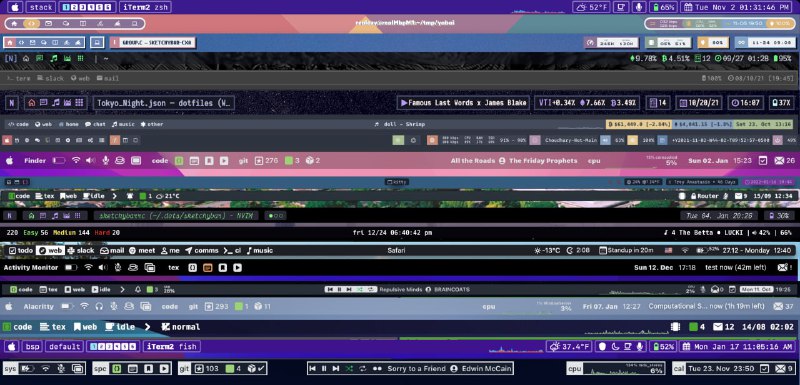The height and width of the screenshot is (385, 800).
Task: Switch to the highlighted web space next to todo
Action: pyautogui.click(x=50, y=250)
